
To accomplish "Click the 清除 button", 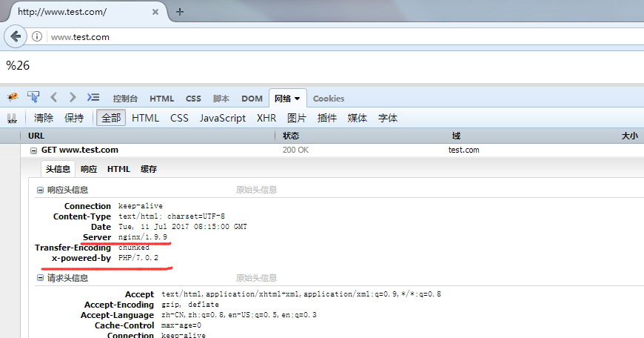I will (x=44, y=118).
